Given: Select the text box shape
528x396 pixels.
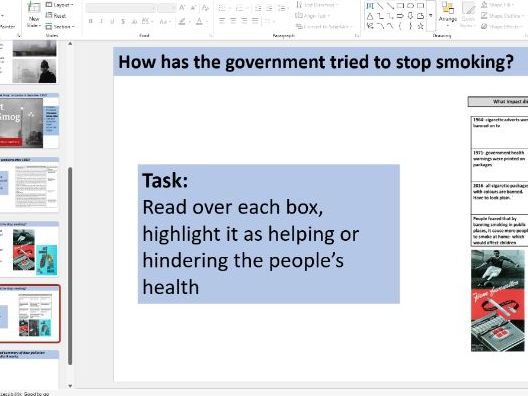Looking at the screenshot, I should click(370, 6).
